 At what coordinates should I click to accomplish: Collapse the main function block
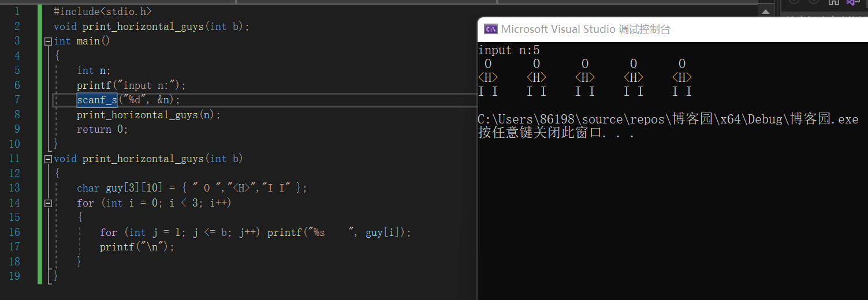click(48, 41)
